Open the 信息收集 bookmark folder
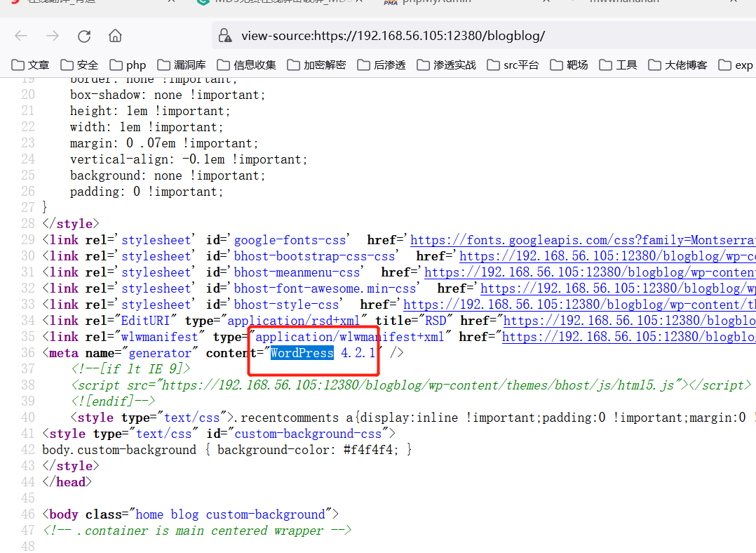Viewport: 756px width, 553px height. (x=247, y=65)
